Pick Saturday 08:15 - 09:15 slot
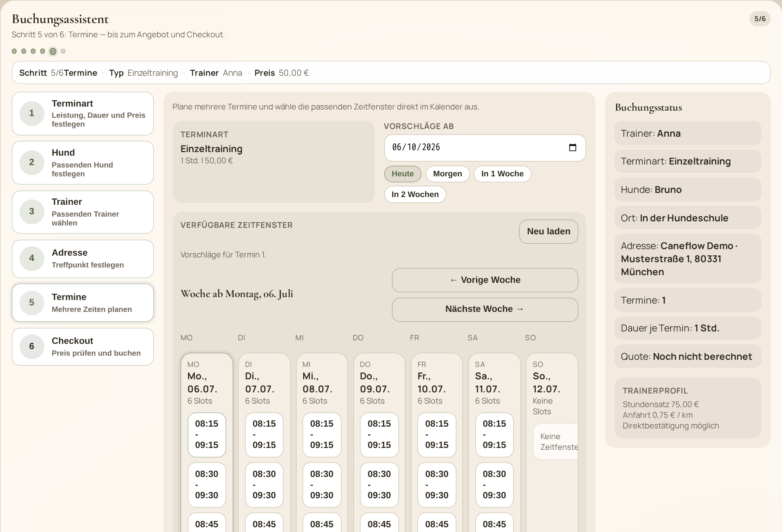The height and width of the screenshot is (532, 782). (x=494, y=434)
